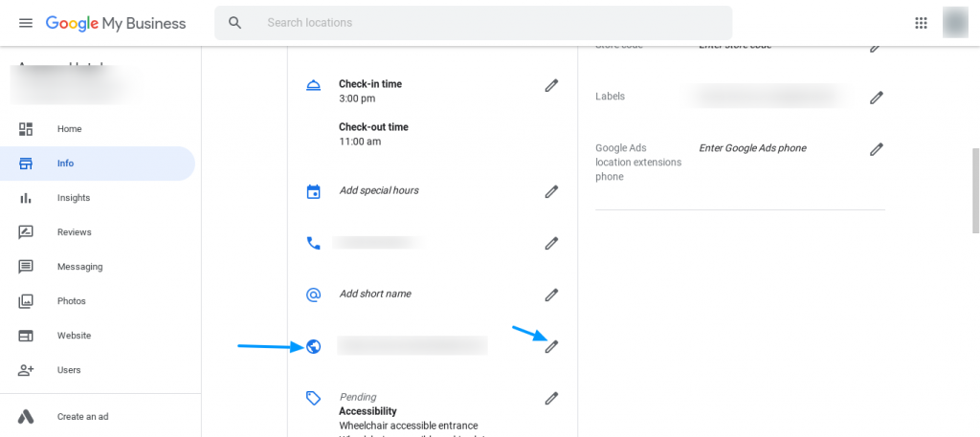
Task: Click the Google Ads logo icon
Action: (x=26, y=416)
